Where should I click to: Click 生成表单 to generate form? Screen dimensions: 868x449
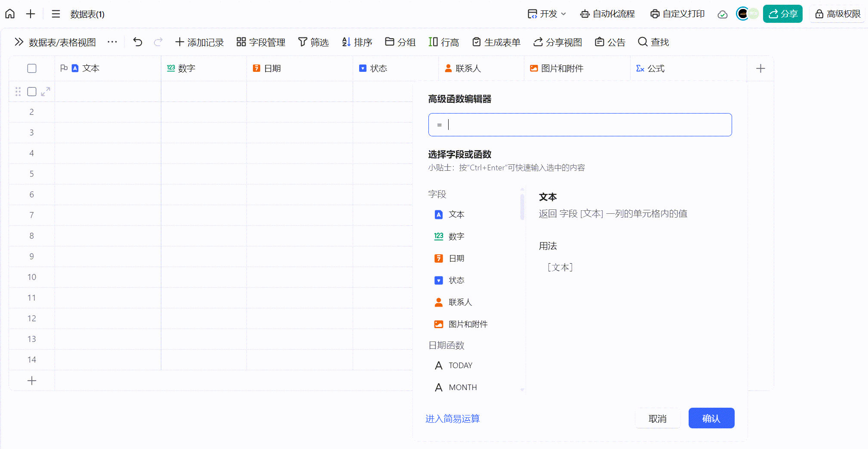[496, 42]
